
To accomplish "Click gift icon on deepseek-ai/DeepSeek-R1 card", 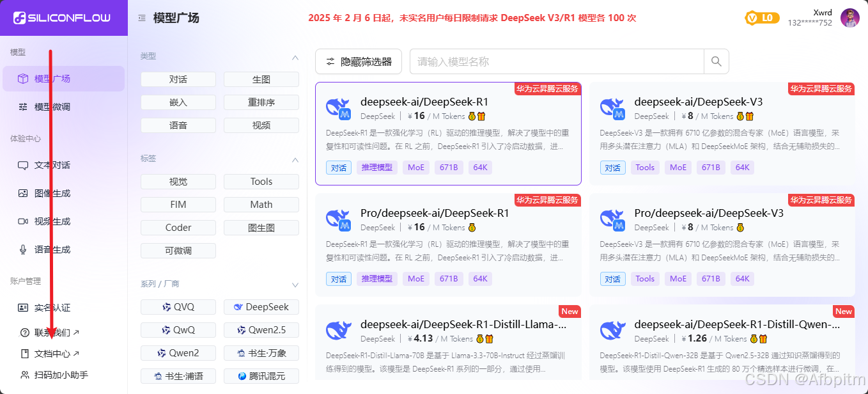I will (481, 116).
